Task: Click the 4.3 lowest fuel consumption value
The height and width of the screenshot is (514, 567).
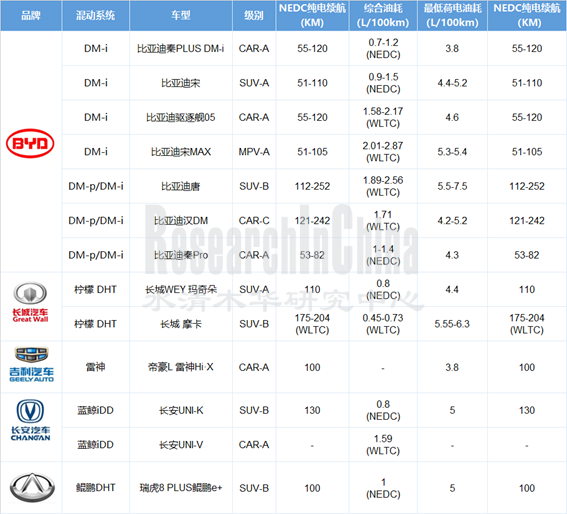Action: click(x=452, y=255)
